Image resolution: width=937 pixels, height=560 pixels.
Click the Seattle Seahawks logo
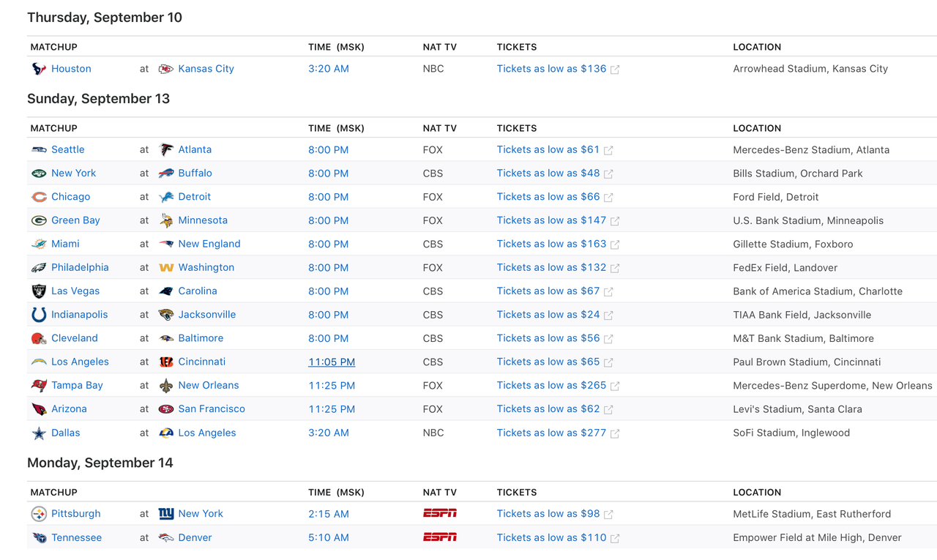(39, 149)
